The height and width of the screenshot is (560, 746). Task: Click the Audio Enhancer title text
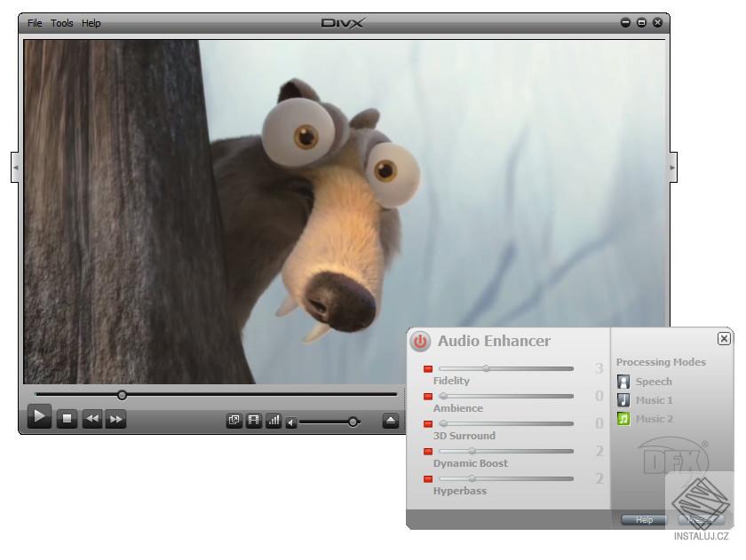tap(494, 341)
